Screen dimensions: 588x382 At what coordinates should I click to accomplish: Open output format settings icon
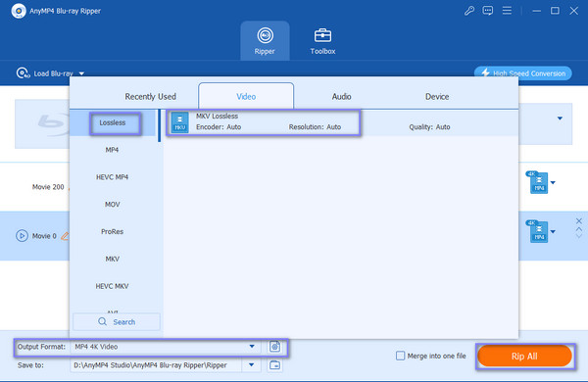click(274, 347)
